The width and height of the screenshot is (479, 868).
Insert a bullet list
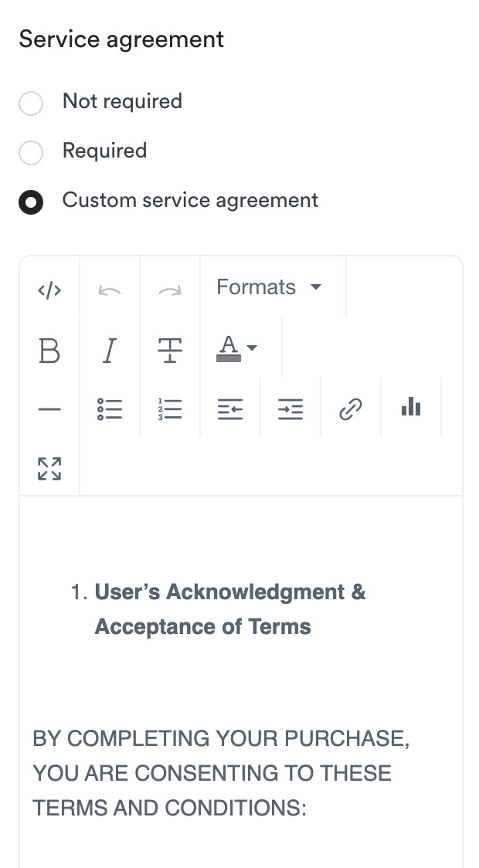pos(110,409)
